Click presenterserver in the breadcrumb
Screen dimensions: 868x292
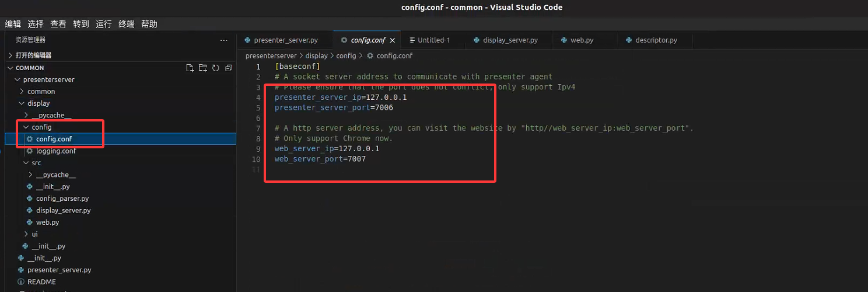[271, 56]
